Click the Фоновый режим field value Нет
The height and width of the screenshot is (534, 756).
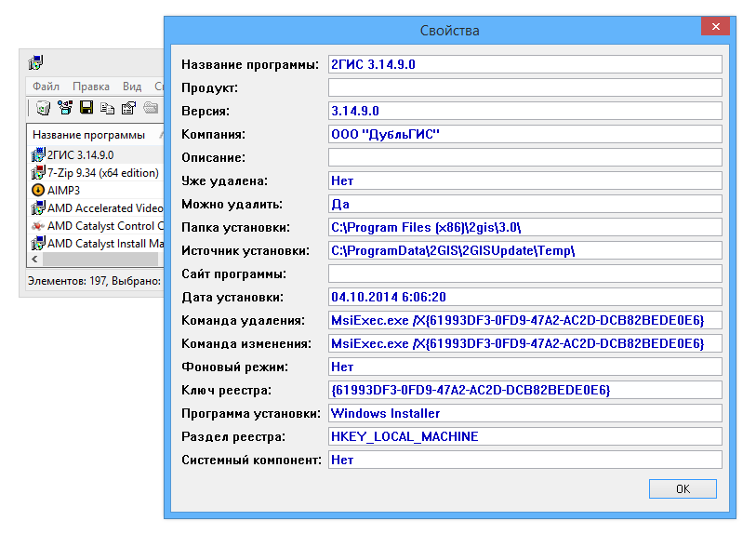[x=525, y=367]
